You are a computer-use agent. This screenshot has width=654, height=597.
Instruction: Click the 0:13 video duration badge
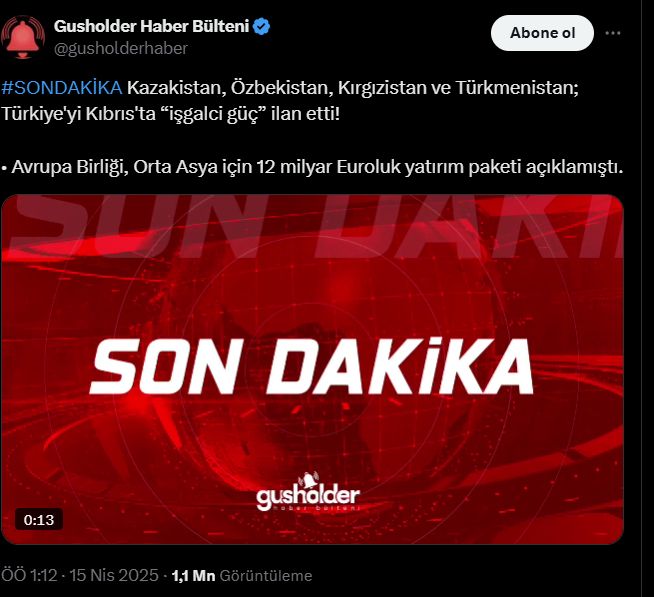point(39,520)
